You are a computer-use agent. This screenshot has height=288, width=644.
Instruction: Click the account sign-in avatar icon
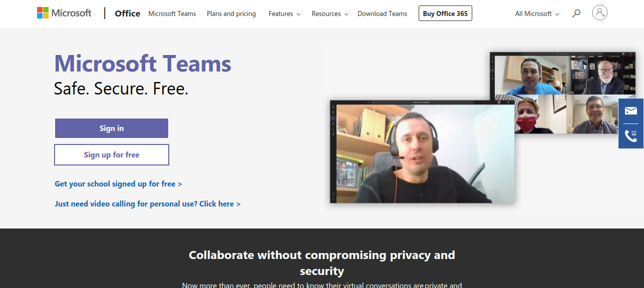[x=599, y=12]
